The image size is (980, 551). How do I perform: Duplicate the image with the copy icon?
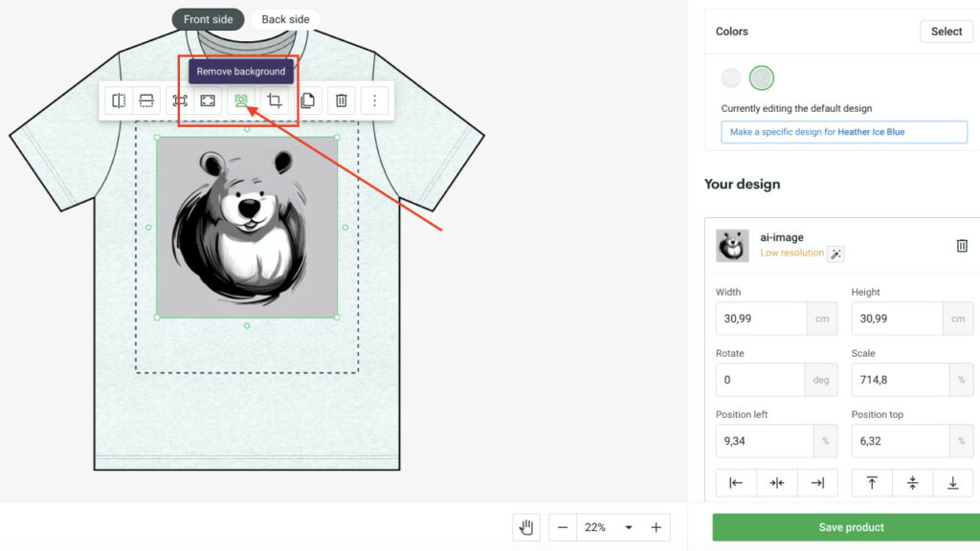click(308, 100)
